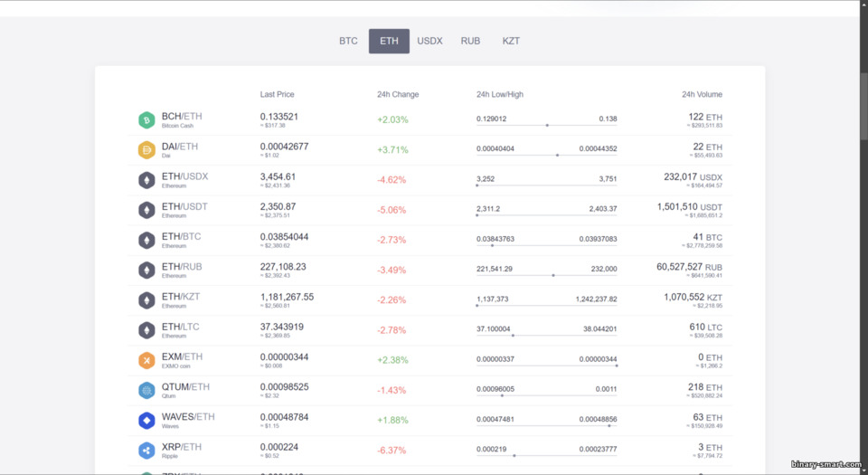868x475 pixels.
Task: Click the 24h low value 0.03843763
Action: click(x=495, y=239)
